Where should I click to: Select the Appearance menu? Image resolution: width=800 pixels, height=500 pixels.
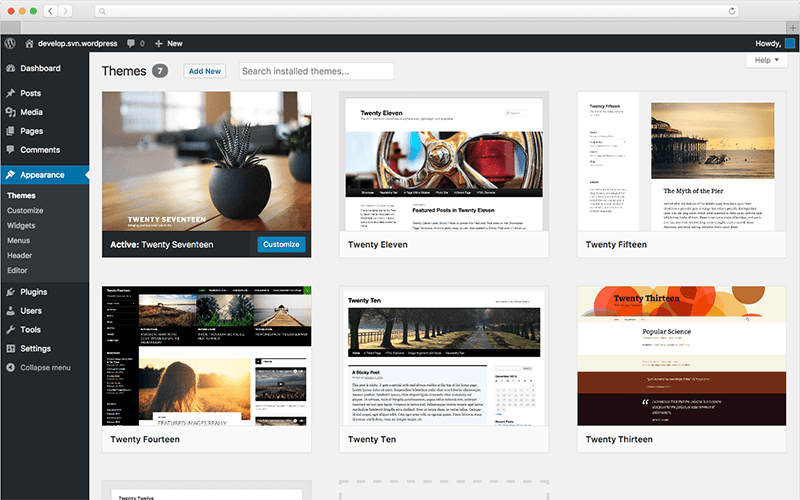[x=44, y=174]
